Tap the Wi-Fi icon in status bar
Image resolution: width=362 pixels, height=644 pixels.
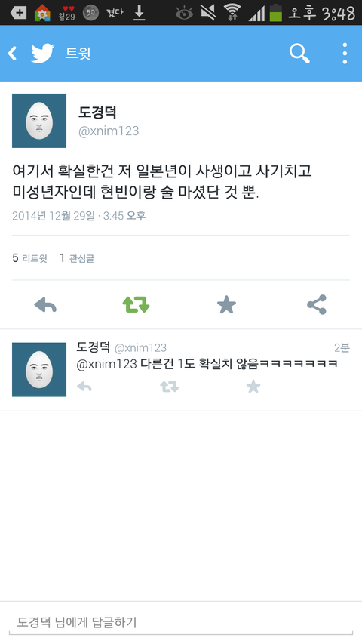(x=232, y=12)
